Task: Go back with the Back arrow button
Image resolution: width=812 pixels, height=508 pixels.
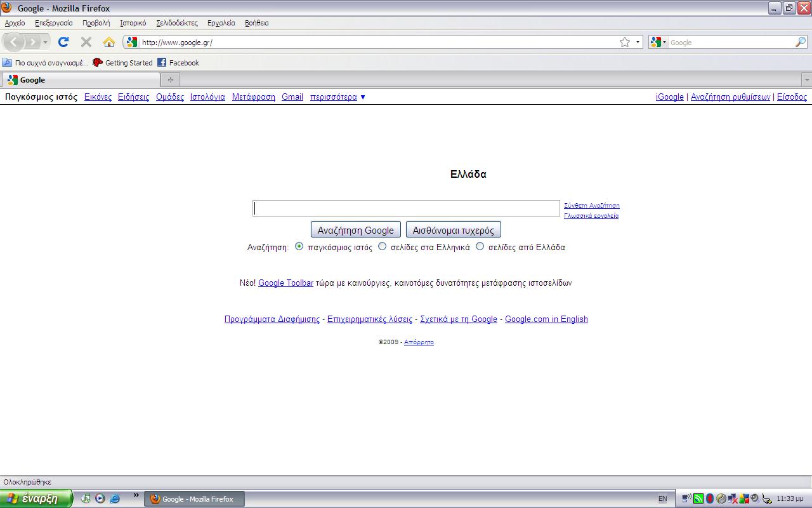Action: [x=14, y=43]
